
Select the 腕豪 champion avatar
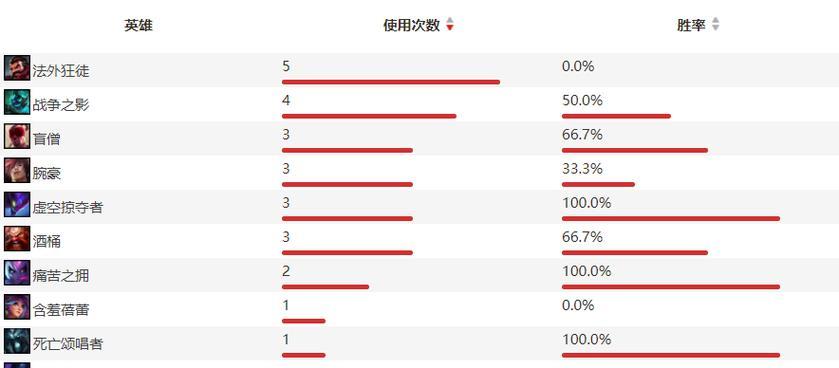17,170
